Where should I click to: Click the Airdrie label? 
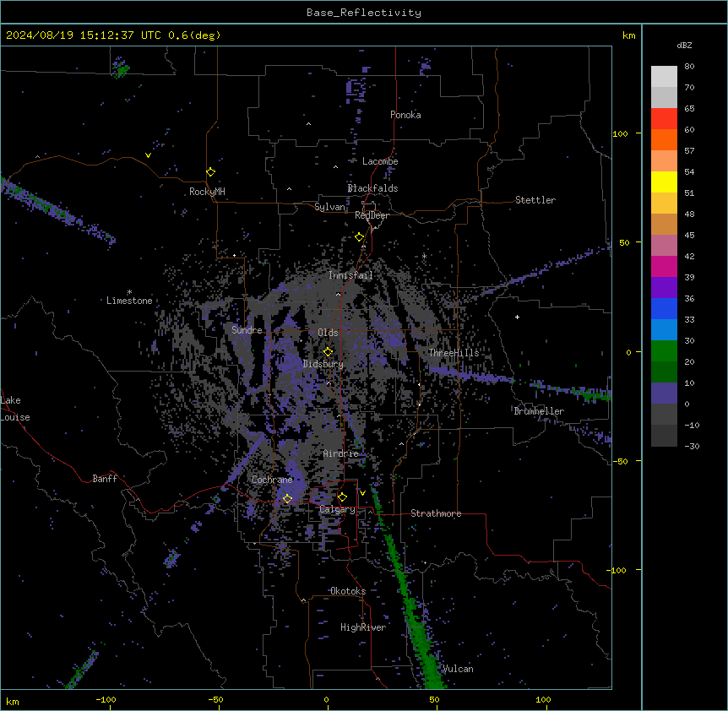click(341, 453)
